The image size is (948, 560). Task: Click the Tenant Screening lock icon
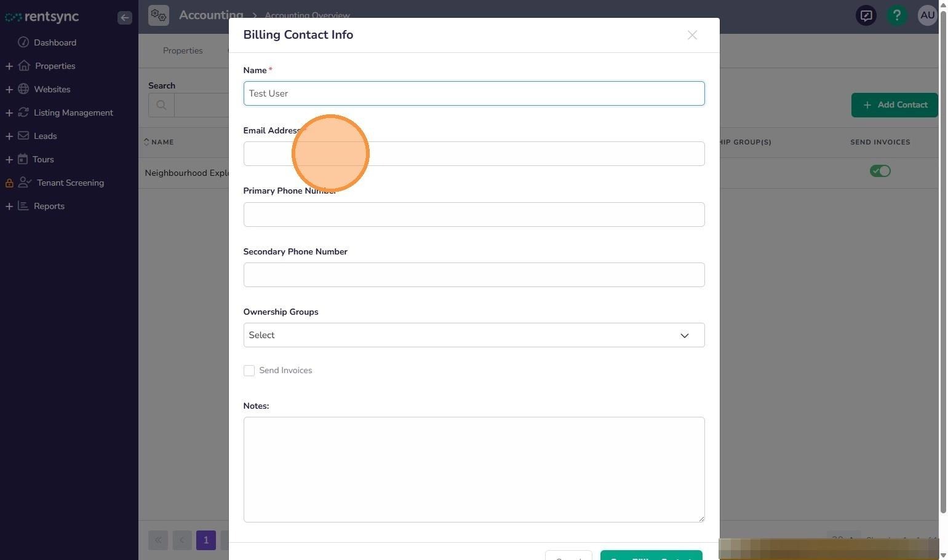coord(9,183)
